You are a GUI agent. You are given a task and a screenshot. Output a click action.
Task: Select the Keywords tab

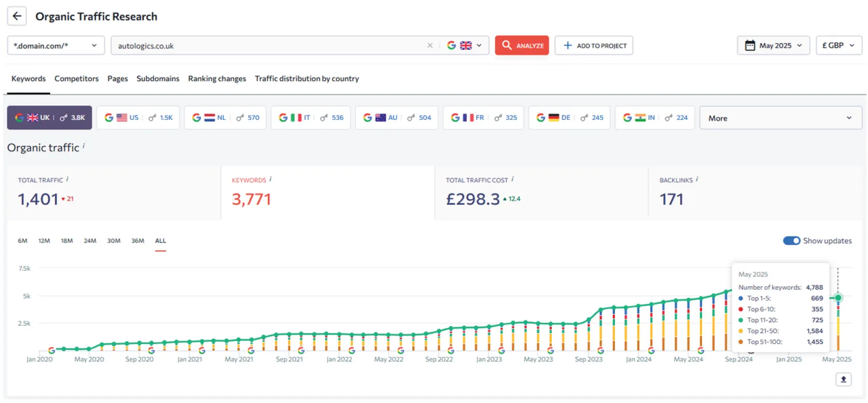[x=29, y=79]
